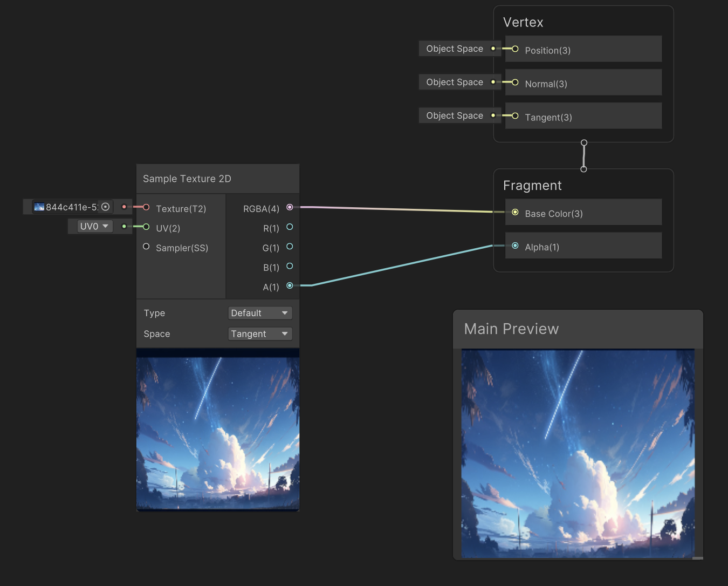Select the Position(3) block row
Screen dimensions: 728x586
(583, 49)
